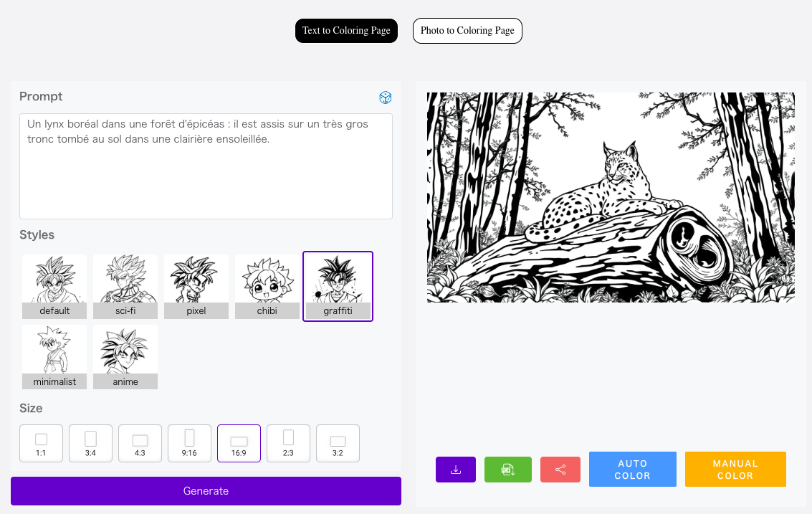This screenshot has width=812, height=514.
Task: Choose the sci-fi style
Action: pyautogui.click(x=125, y=287)
